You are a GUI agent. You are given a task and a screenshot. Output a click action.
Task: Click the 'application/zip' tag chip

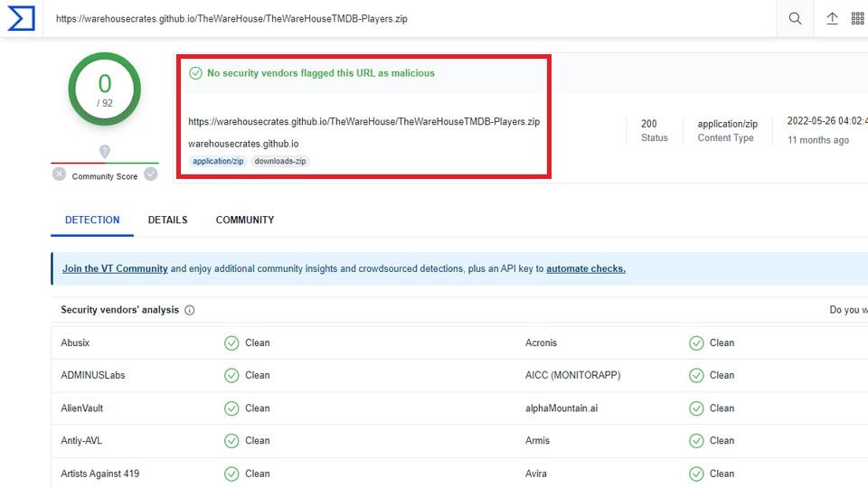218,161
